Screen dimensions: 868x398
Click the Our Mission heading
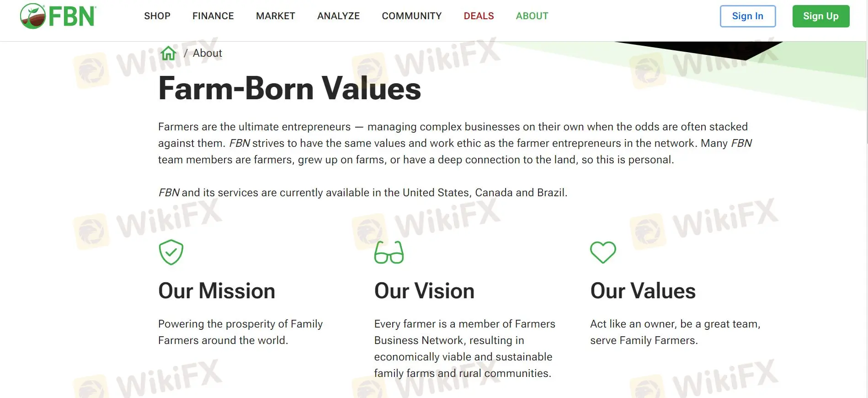[216, 290]
